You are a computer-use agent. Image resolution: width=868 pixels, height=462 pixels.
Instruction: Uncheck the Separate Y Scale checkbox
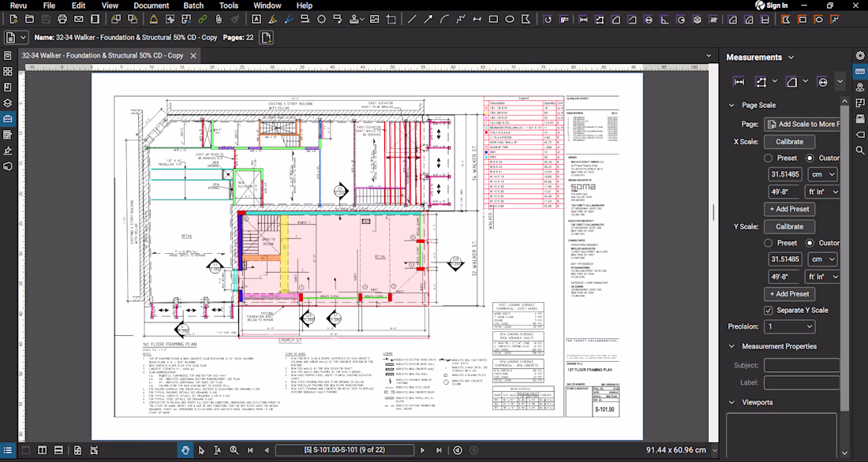coord(769,310)
